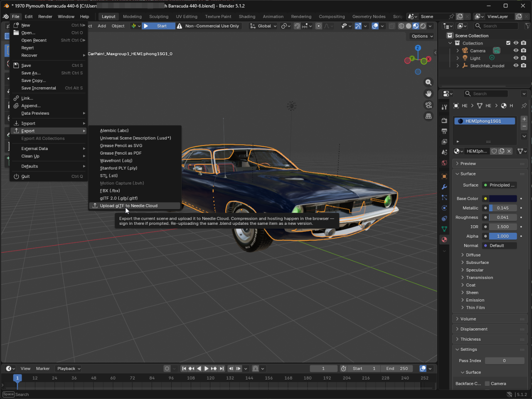The image size is (532, 399).
Task: Select wireframe viewport shading
Action: click(x=401, y=26)
